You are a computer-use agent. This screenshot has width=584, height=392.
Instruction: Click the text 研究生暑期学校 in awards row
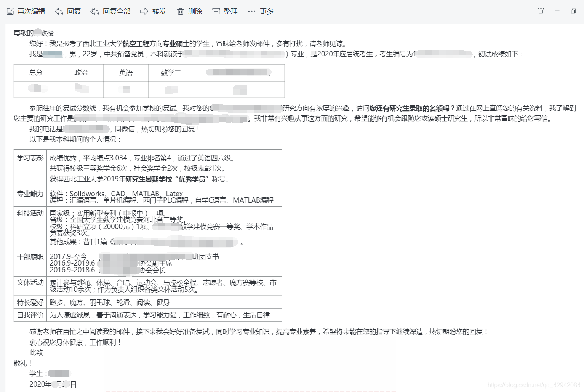click(x=149, y=179)
